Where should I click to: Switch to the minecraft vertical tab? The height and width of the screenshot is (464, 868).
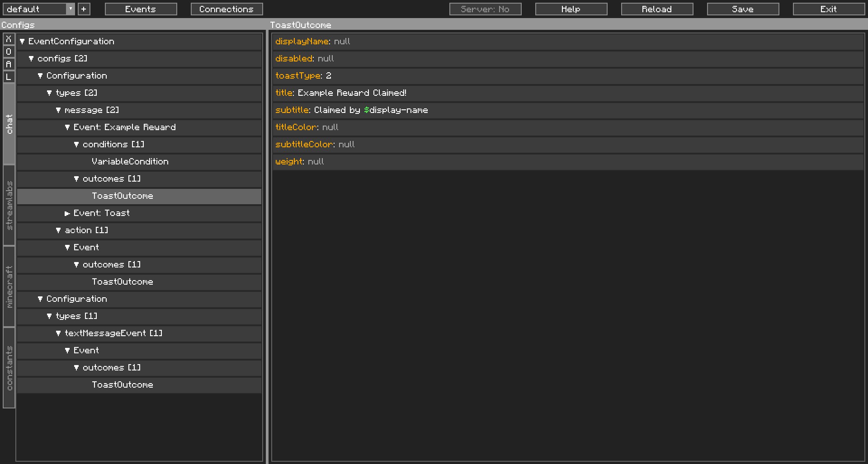(9, 287)
